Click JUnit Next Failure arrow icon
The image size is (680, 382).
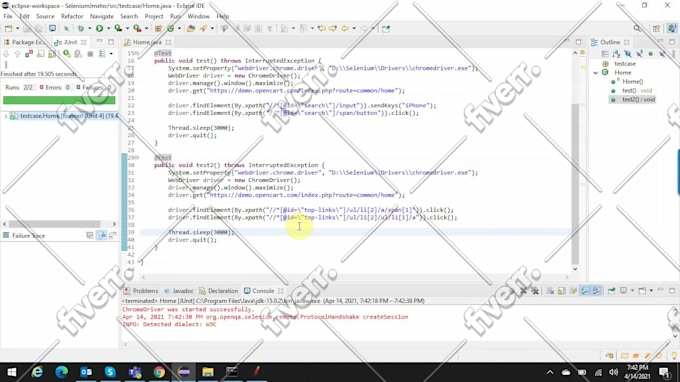(6, 54)
